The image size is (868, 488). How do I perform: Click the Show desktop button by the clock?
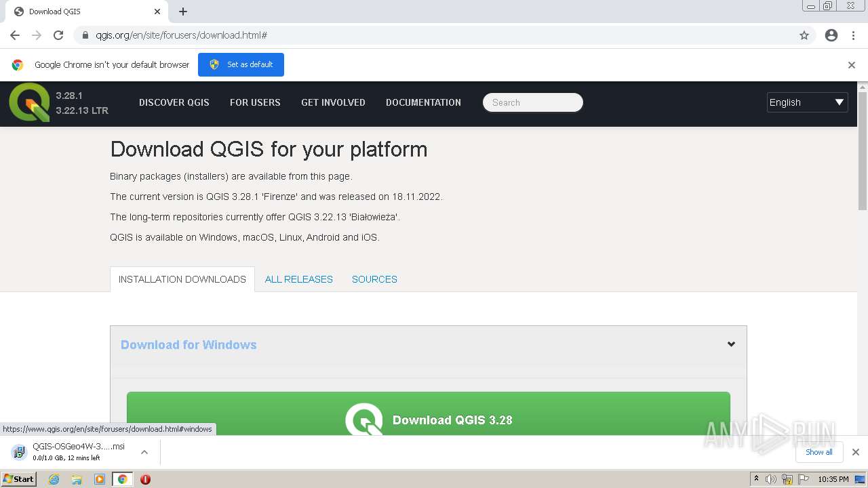click(x=860, y=479)
